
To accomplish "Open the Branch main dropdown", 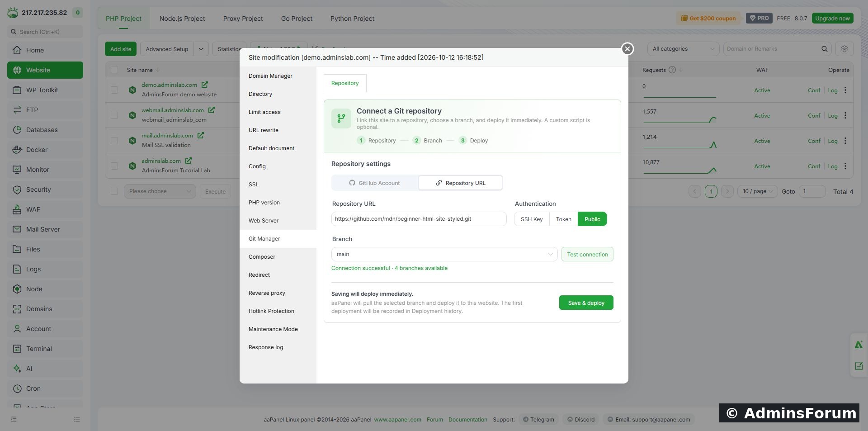I will click(x=444, y=254).
